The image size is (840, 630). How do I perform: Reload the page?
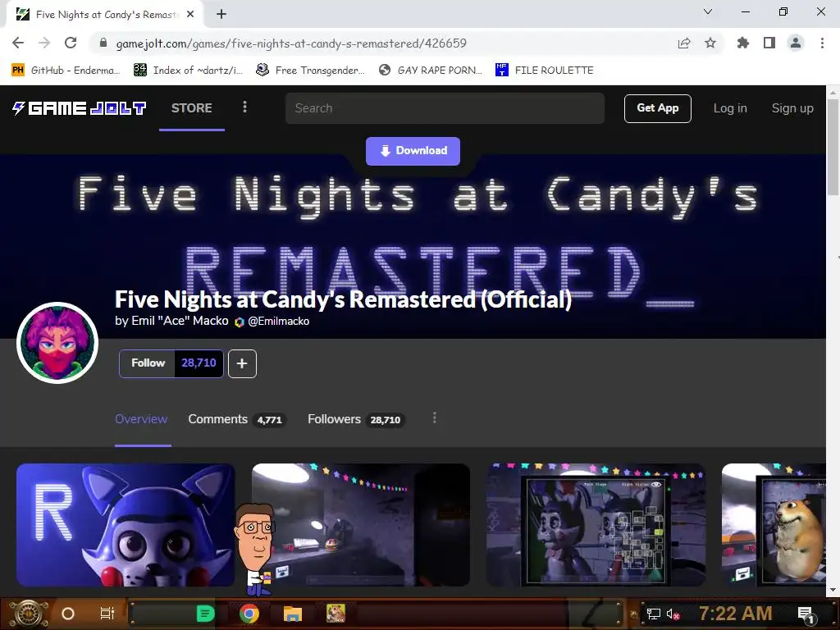pyautogui.click(x=71, y=43)
